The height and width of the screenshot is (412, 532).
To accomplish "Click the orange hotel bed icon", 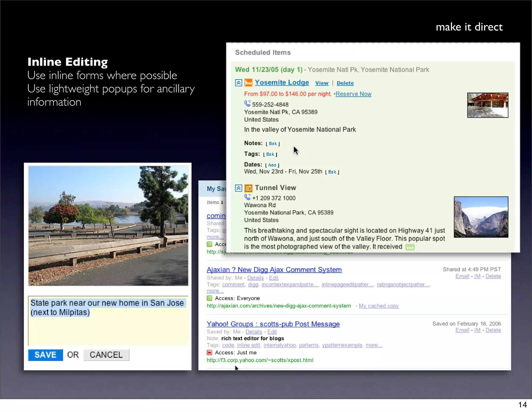I will pos(248,83).
